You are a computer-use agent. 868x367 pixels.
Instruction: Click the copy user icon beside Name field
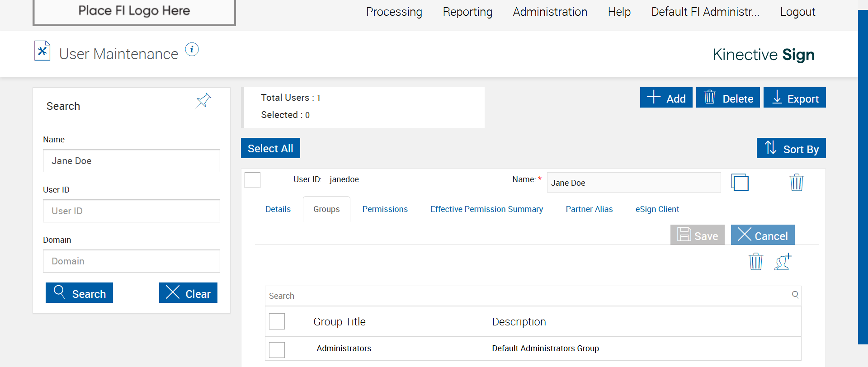point(740,182)
